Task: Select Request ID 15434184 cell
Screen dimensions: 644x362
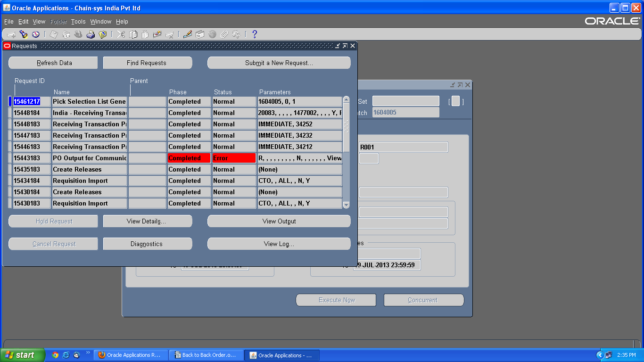Action: [x=32, y=181]
